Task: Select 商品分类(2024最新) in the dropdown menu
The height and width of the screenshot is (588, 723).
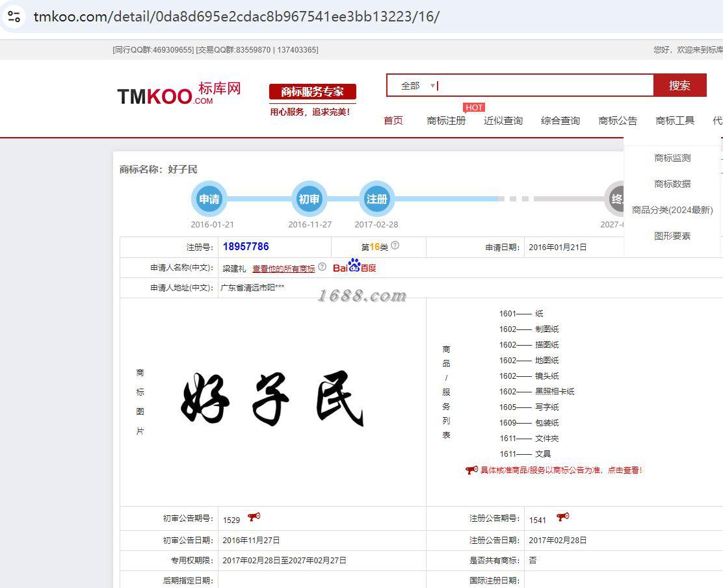Action: 672,210
